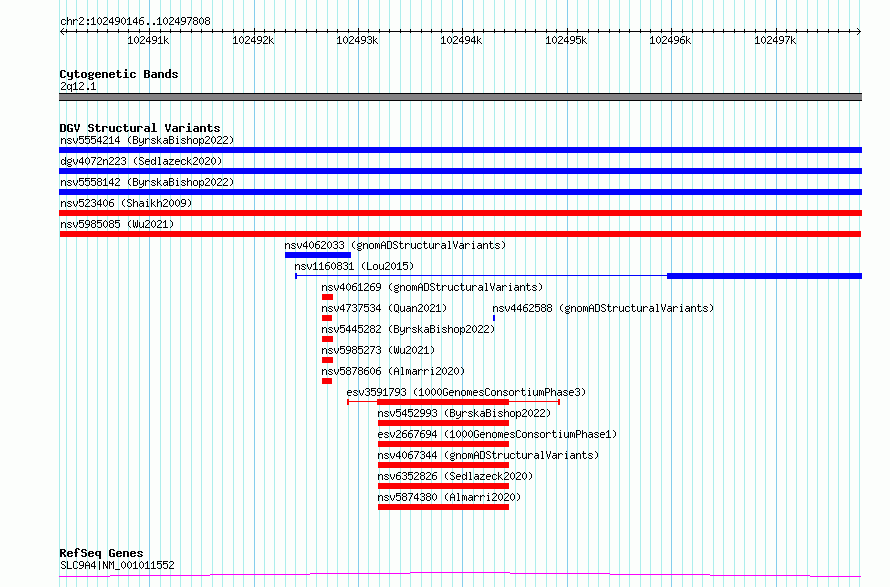Image resolution: width=890 pixels, height=587 pixels.
Task: Click the blue bar under nsv4062033
Action: pos(318,255)
